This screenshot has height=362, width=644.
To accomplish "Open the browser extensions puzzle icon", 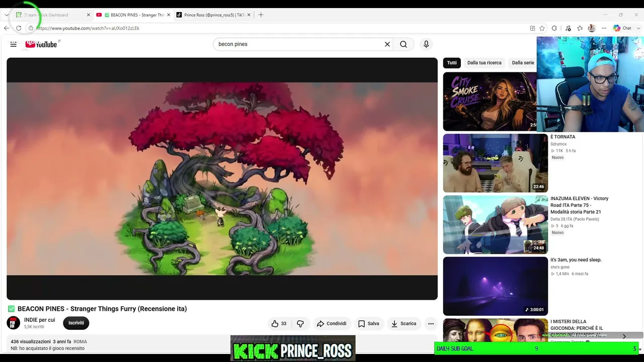I will pyautogui.click(x=554, y=28).
